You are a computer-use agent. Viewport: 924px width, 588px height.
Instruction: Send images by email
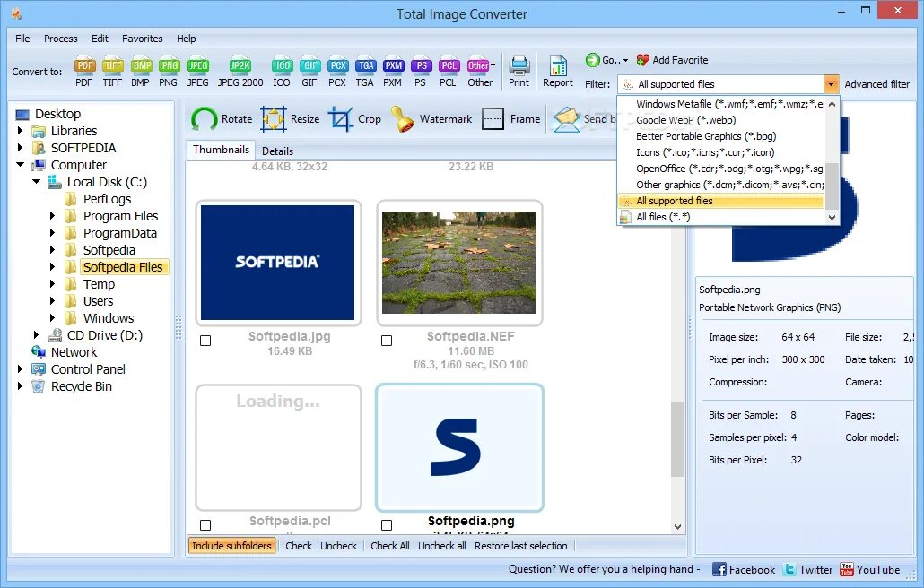tap(583, 119)
